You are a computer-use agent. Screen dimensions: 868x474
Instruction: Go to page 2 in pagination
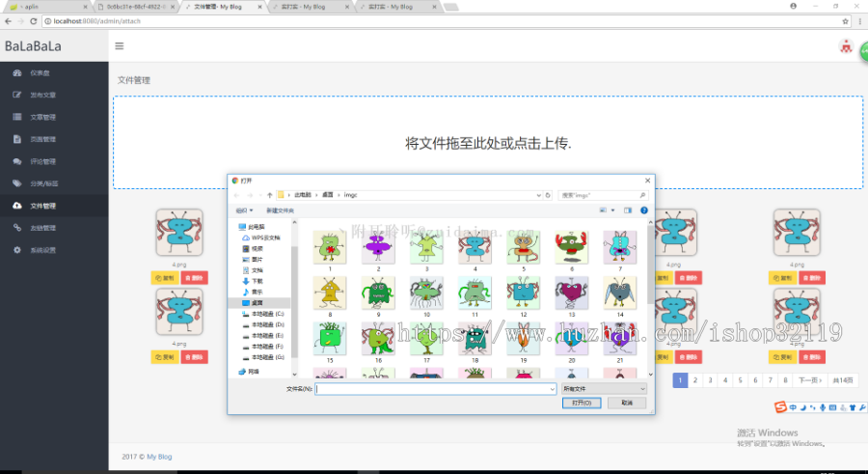[695, 379]
